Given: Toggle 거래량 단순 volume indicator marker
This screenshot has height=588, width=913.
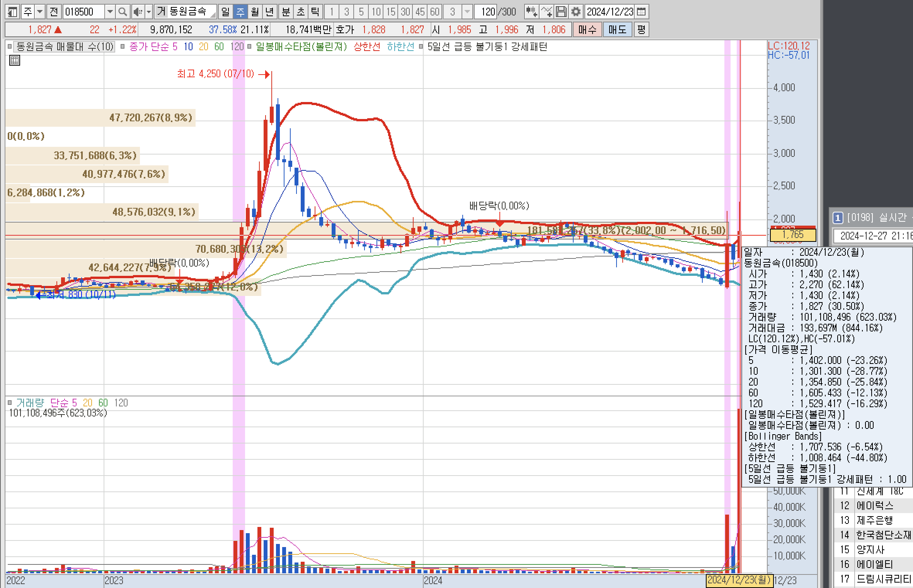Looking at the screenshot, I should [x=10, y=403].
